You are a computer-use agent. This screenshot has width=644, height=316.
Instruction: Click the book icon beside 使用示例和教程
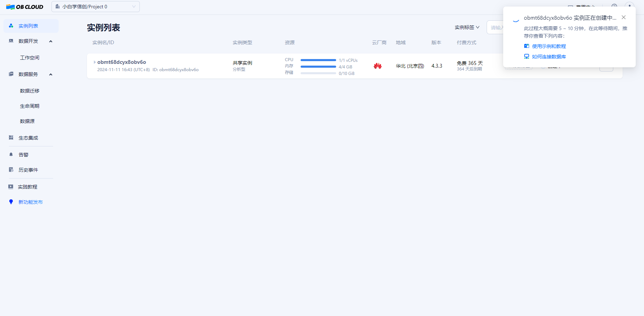[527, 46]
